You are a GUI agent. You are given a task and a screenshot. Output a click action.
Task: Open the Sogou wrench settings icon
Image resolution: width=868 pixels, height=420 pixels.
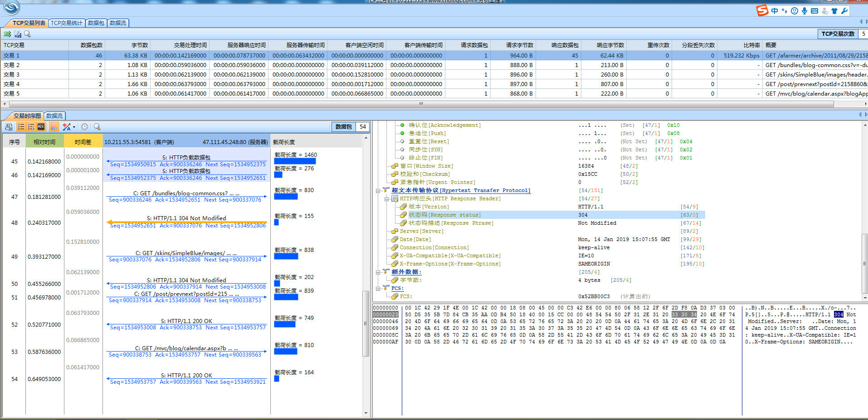pyautogui.click(x=844, y=10)
